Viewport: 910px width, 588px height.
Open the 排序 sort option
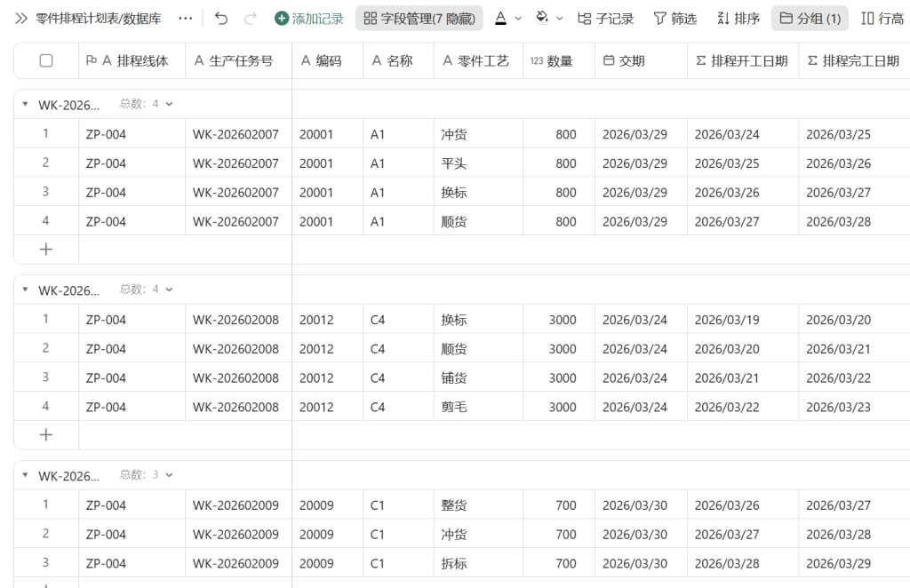(738, 19)
